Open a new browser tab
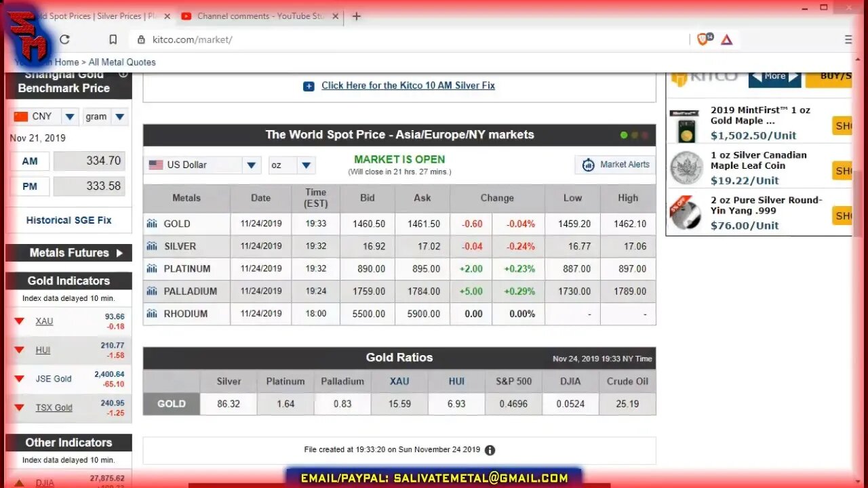Image resolution: width=868 pixels, height=488 pixels. 357,16
